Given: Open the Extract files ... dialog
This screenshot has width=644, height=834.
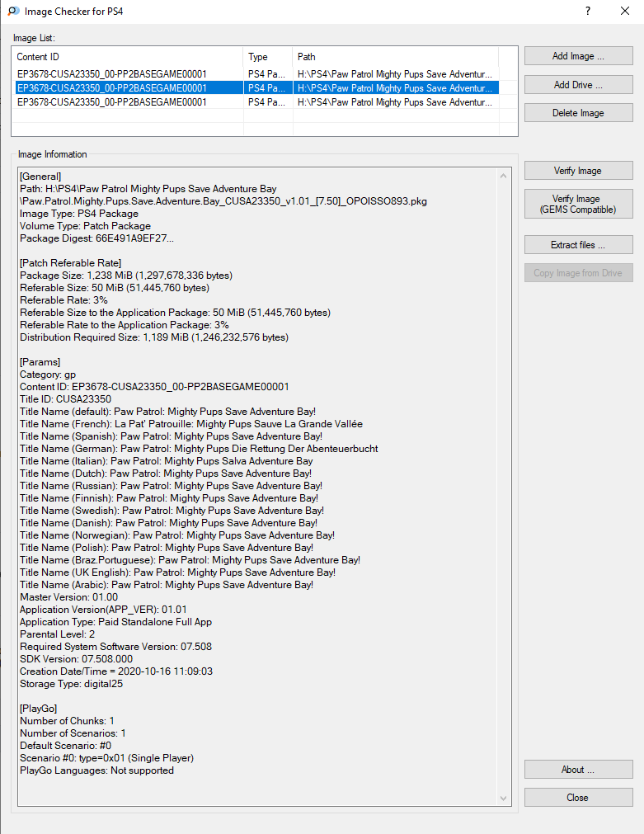Looking at the screenshot, I should [x=578, y=245].
